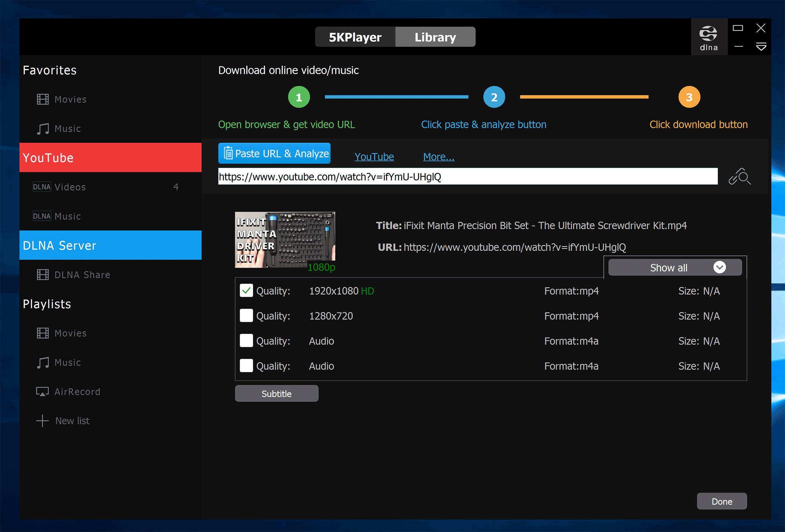
Task: Click the film icon beside Favorites Movies
Action: [x=43, y=99]
